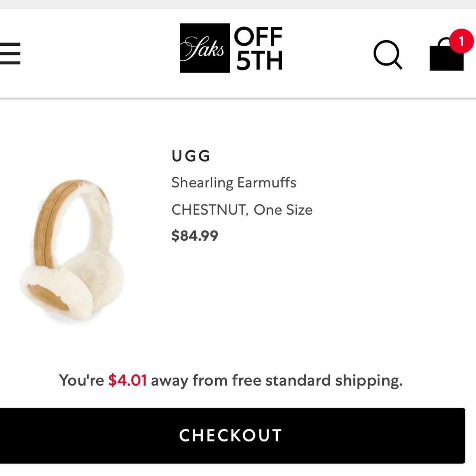Click the CHESTNUT color label
Screen dimensions: 476x476
209,210
